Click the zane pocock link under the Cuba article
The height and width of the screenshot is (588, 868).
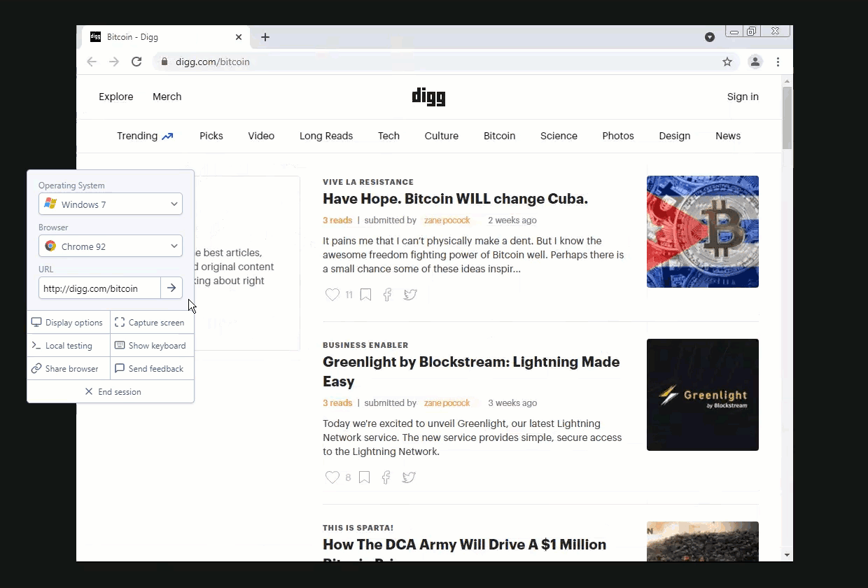pyautogui.click(x=447, y=220)
